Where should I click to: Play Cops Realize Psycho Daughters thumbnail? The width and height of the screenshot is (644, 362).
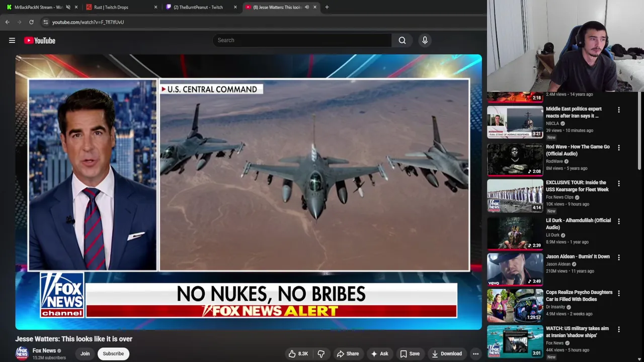coord(515,305)
